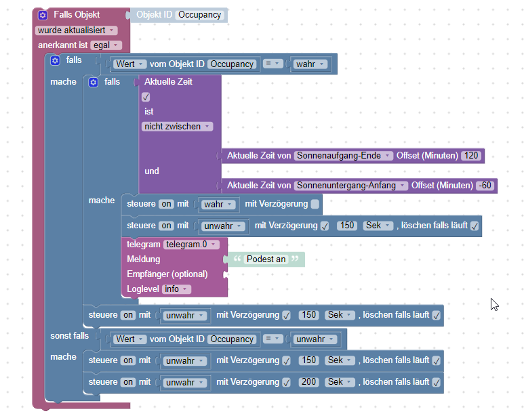Click delay value 150 in inner steuere row
This screenshot has height=420, width=526.
tap(347, 226)
